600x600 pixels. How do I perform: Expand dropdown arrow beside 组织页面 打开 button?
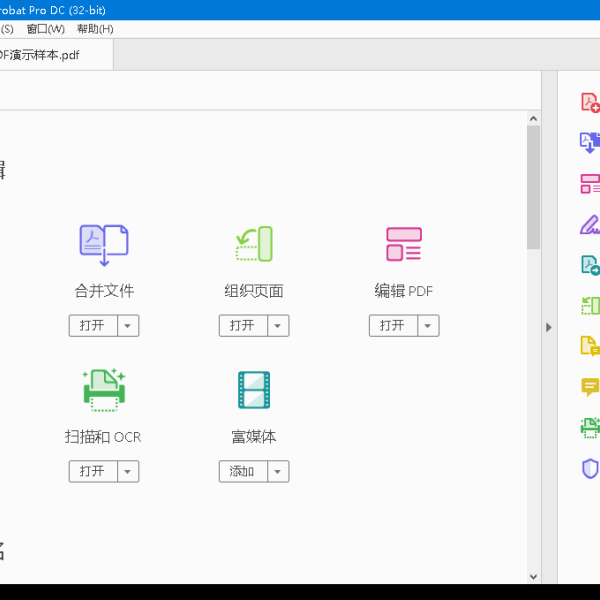[x=279, y=326]
